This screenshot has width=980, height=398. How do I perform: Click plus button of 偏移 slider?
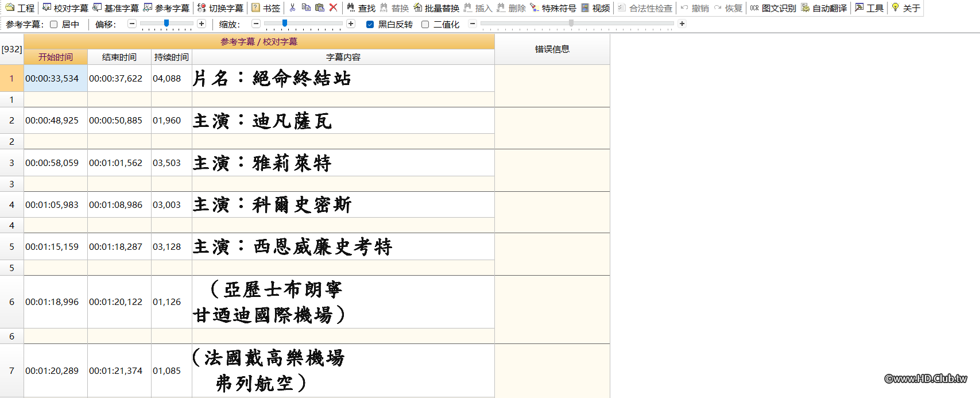click(x=202, y=24)
